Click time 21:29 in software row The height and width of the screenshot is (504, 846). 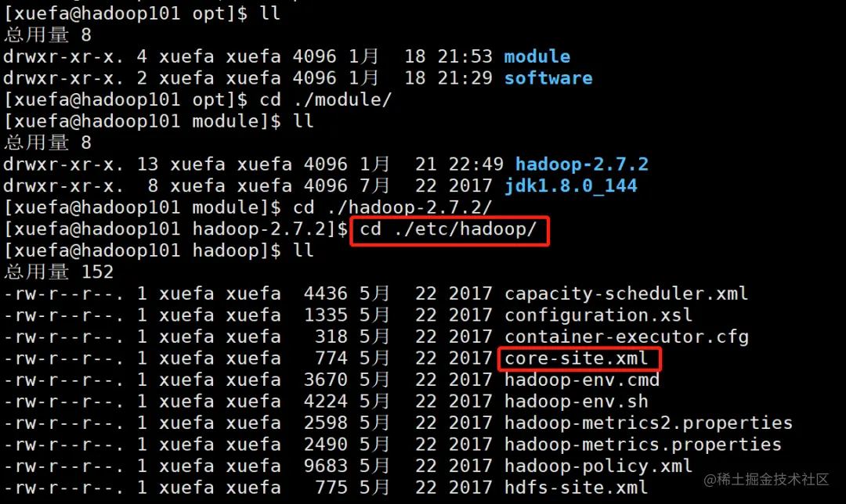click(465, 78)
